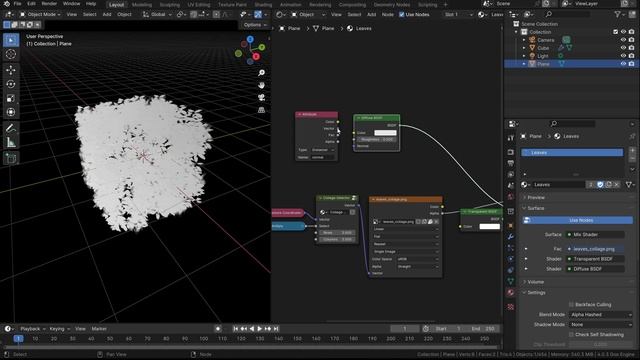The width and height of the screenshot is (640, 360).
Task: Open the Output properties tab
Action: [x=511, y=163]
